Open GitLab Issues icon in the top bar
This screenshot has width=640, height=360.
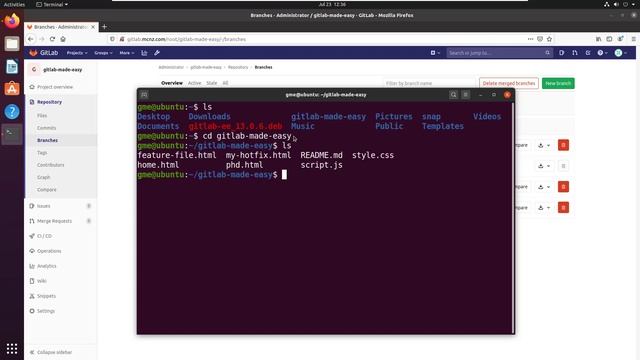coord(562,53)
